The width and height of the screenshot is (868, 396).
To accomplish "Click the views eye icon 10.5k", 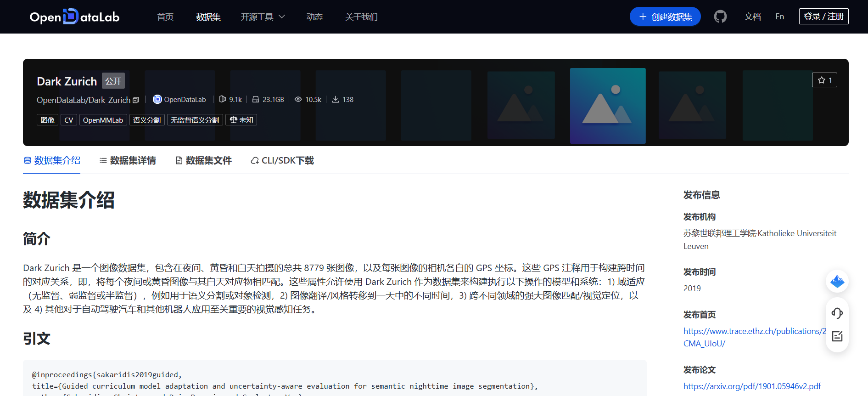I will [x=298, y=99].
